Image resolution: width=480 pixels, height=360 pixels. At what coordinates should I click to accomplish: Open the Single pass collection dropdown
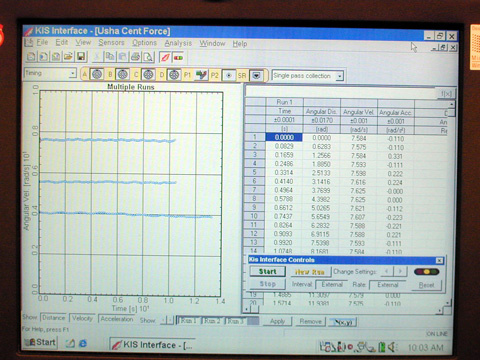339,76
